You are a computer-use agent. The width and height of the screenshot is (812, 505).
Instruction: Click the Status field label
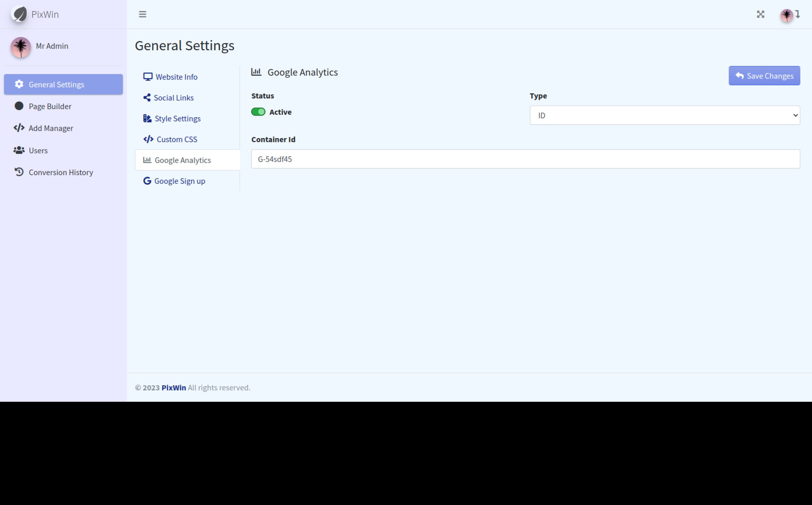pos(263,96)
